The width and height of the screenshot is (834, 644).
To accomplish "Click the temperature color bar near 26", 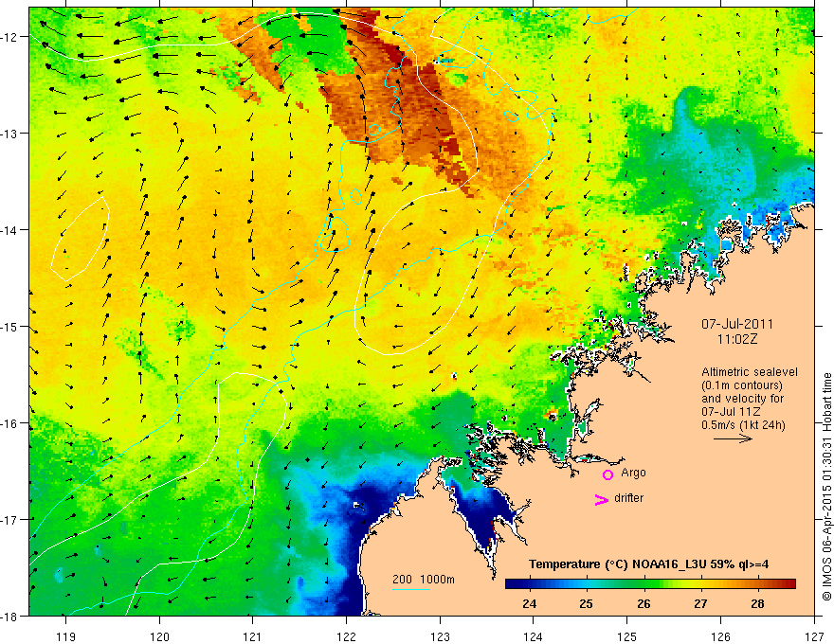I will point(644,584).
